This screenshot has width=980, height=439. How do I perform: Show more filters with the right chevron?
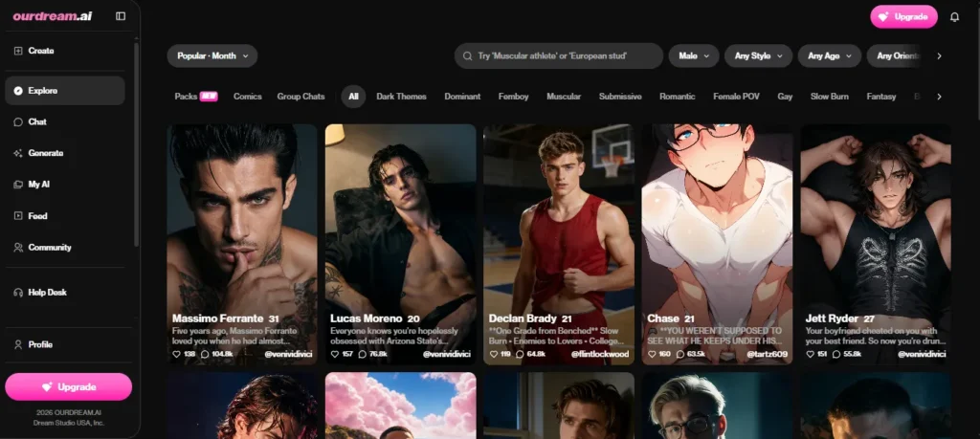click(939, 56)
